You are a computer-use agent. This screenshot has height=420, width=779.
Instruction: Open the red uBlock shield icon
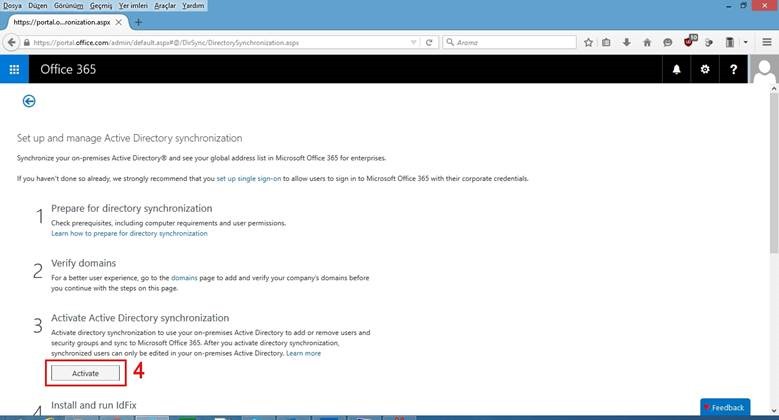pos(689,42)
